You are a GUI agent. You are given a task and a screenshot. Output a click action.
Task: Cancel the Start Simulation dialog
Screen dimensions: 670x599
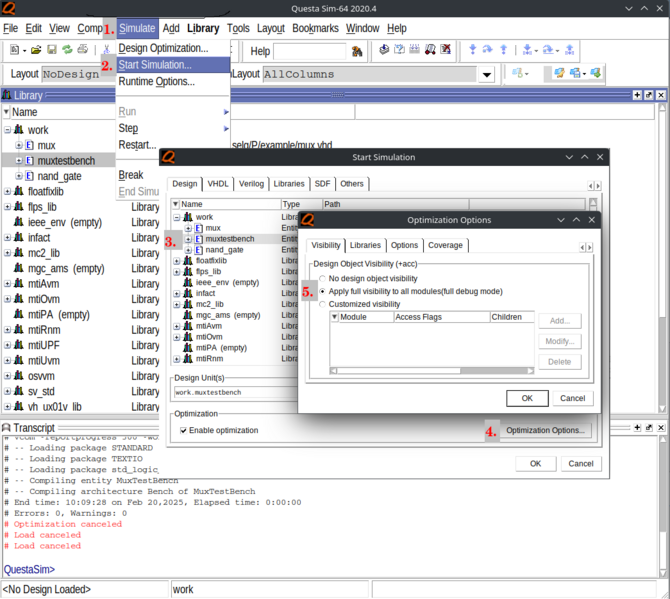point(581,464)
